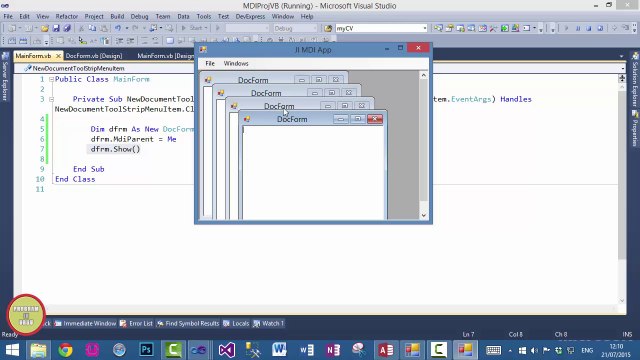Open the Refactor menu
This screenshot has width=640, height=360.
coord(67,16)
